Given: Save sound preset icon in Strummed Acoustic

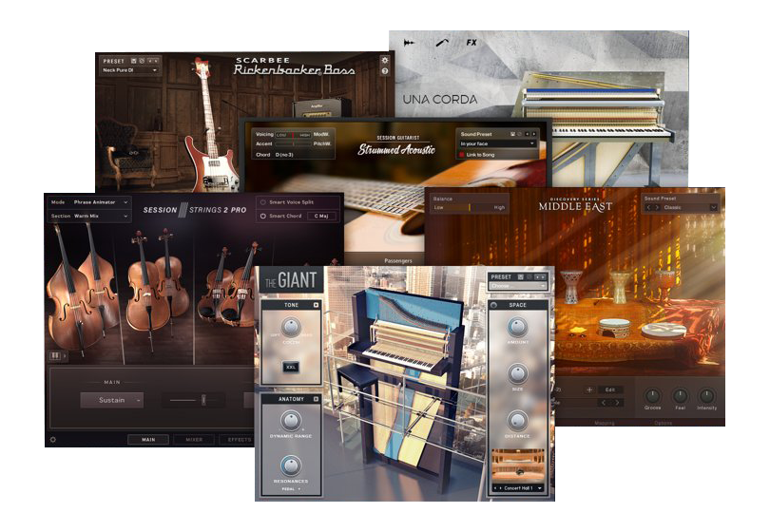Looking at the screenshot, I should click(512, 134).
